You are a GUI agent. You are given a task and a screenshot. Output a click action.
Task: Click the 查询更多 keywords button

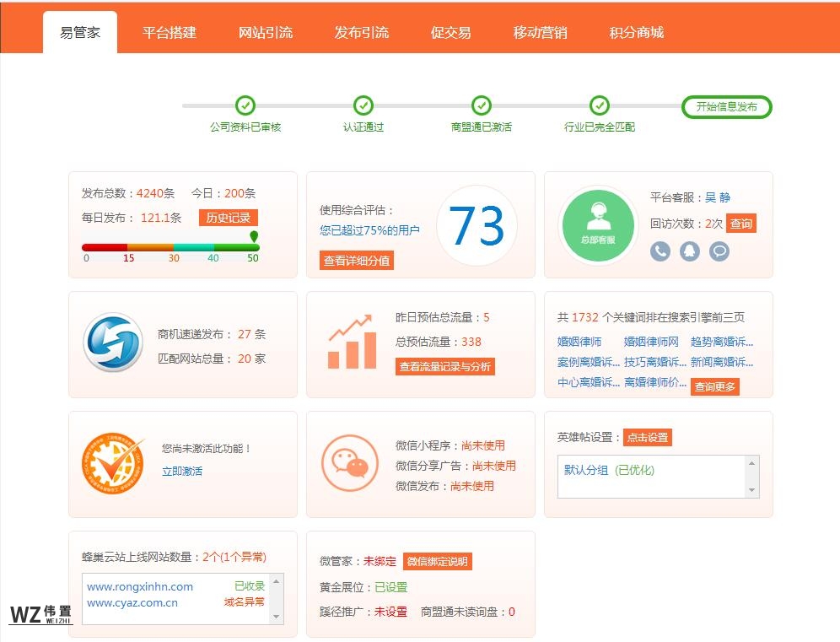[715, 387]
